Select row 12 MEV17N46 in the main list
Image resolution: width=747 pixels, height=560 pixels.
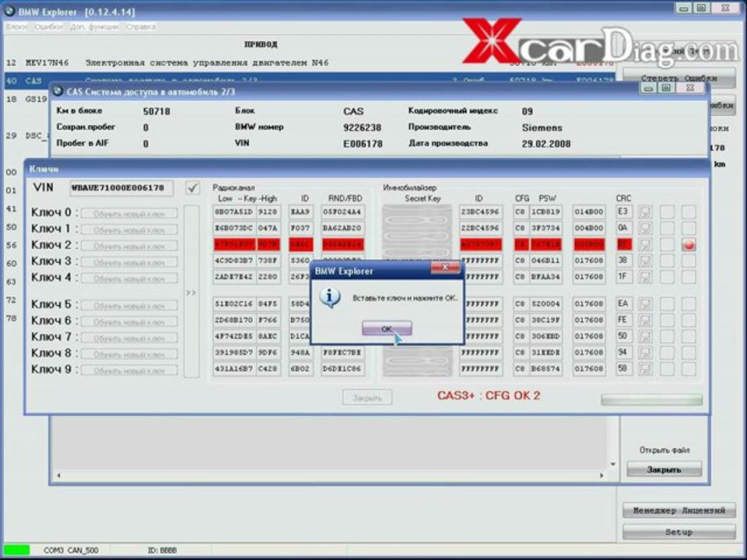click(310, 62)
